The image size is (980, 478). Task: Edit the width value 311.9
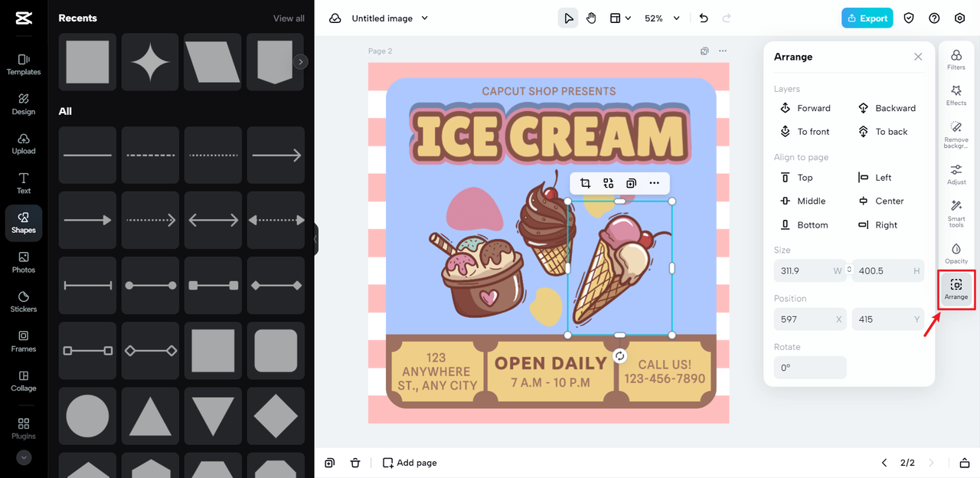[x=808, y=270]
